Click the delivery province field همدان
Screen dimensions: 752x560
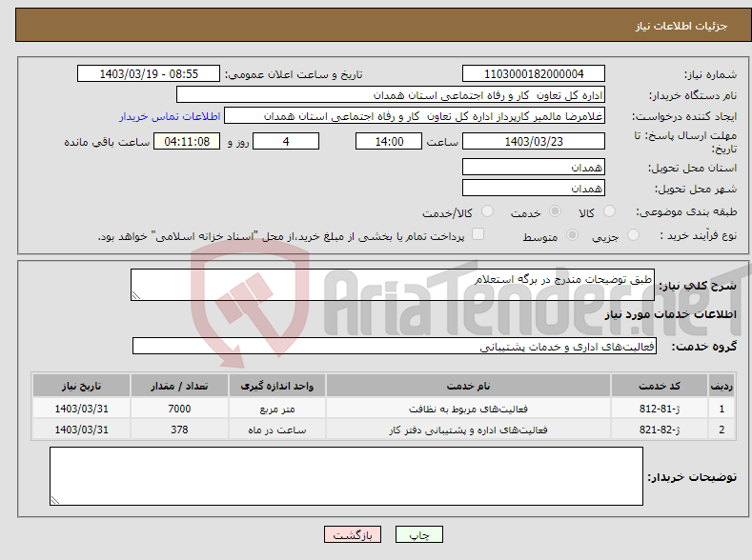point(534,168)
